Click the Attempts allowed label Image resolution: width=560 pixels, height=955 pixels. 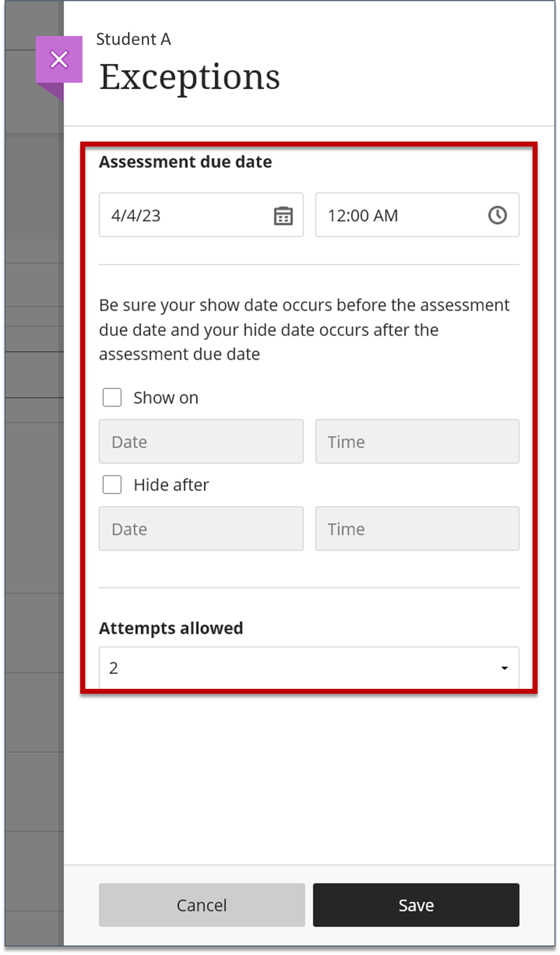pyautogui.click(x=171, y=628)
